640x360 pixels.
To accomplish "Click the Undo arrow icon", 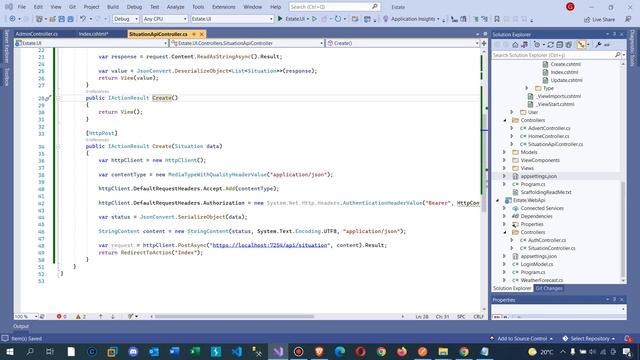I will click(83, 19).
